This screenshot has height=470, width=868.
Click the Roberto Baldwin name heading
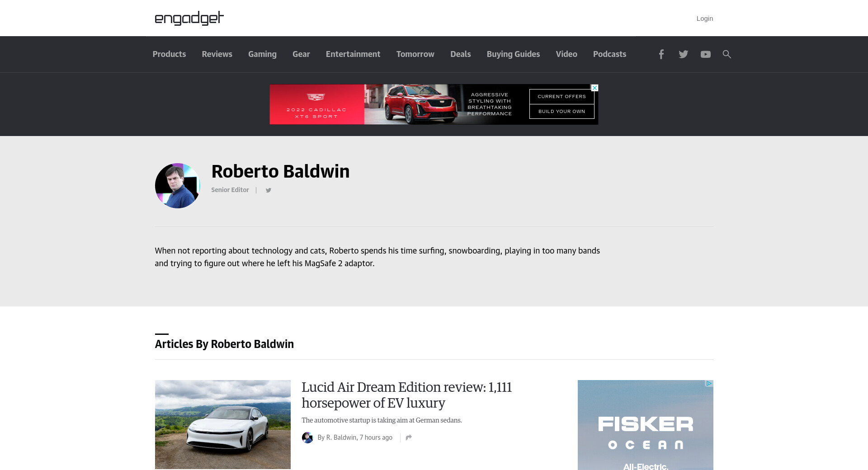click(280, 172)
